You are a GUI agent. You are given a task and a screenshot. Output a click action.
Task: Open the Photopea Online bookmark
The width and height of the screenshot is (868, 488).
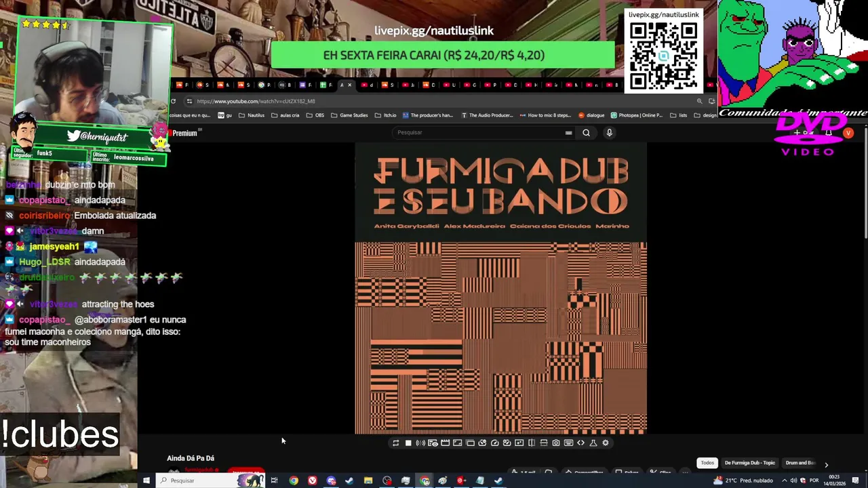click(637, 115)
